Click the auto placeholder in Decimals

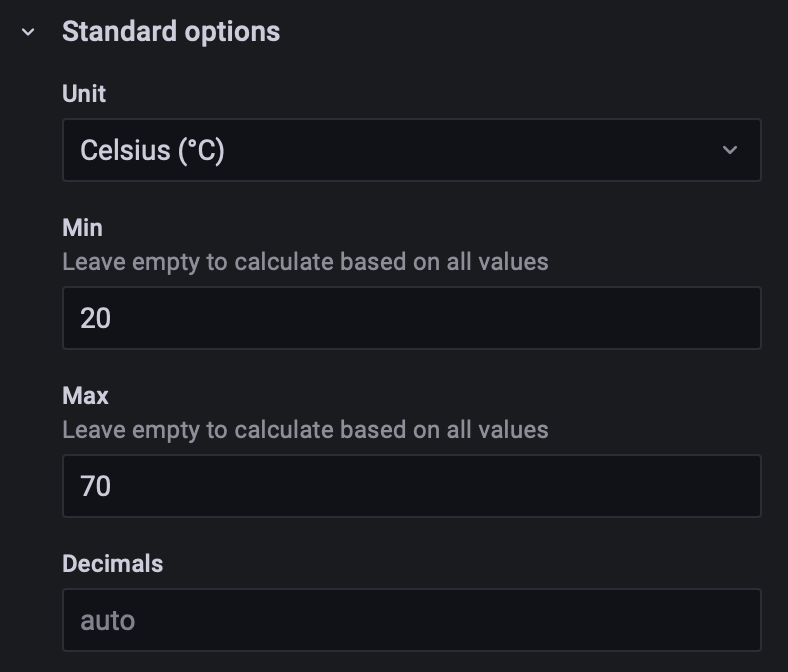coord(107,620)
